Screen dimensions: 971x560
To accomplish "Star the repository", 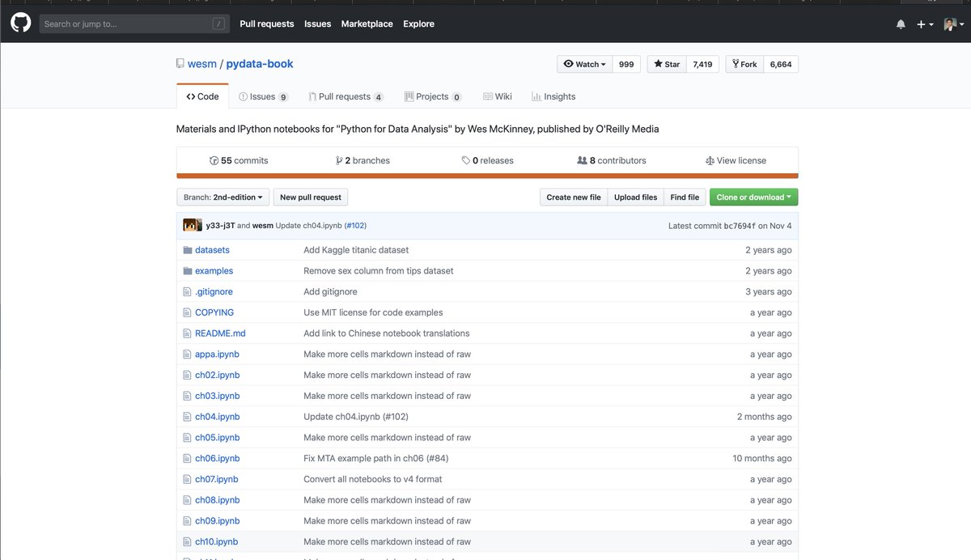I will pyautogui.click(x=667, y=64).
